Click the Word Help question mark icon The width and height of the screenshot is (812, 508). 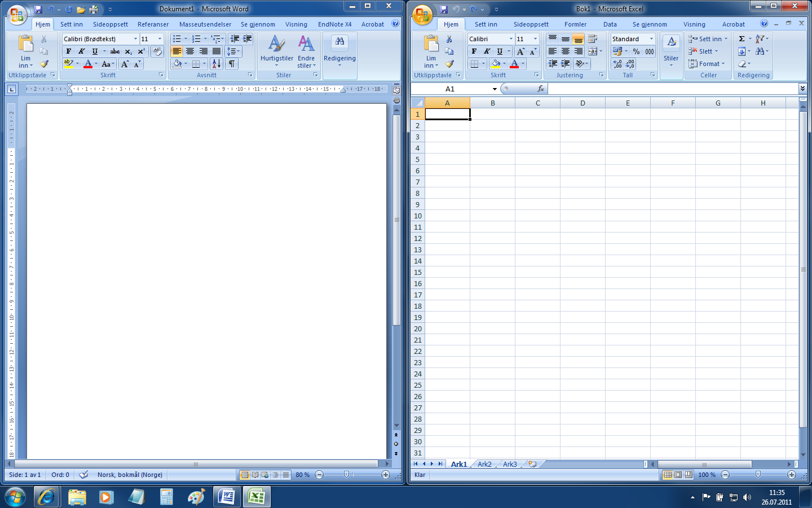tap(395, 24)
